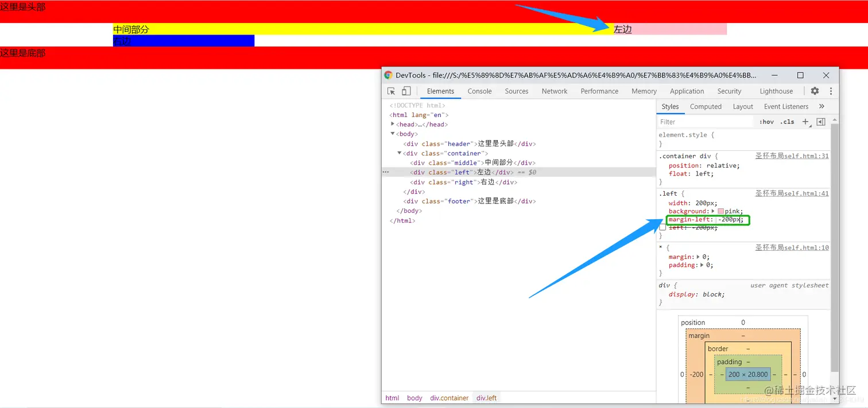
Task: Toggle the device toolbar icon
Action: point(406,91)
